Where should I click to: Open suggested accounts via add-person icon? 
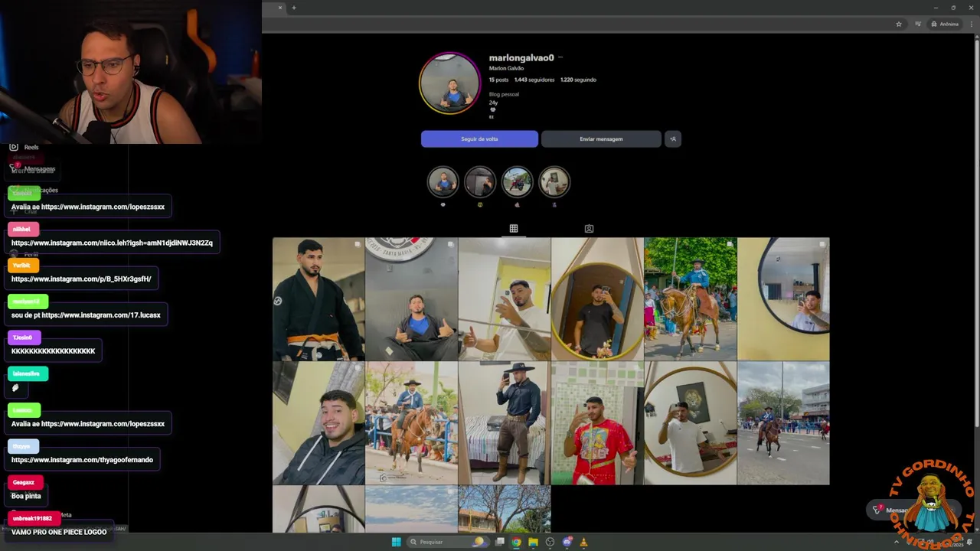pyautogui.click(x=673, y=139)
